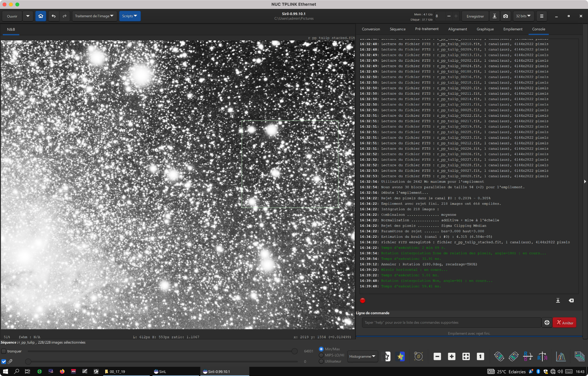Viewport: 588px width, 376px height.
Task: Click the home working directory icon
Action: click(x=41, y=16)
